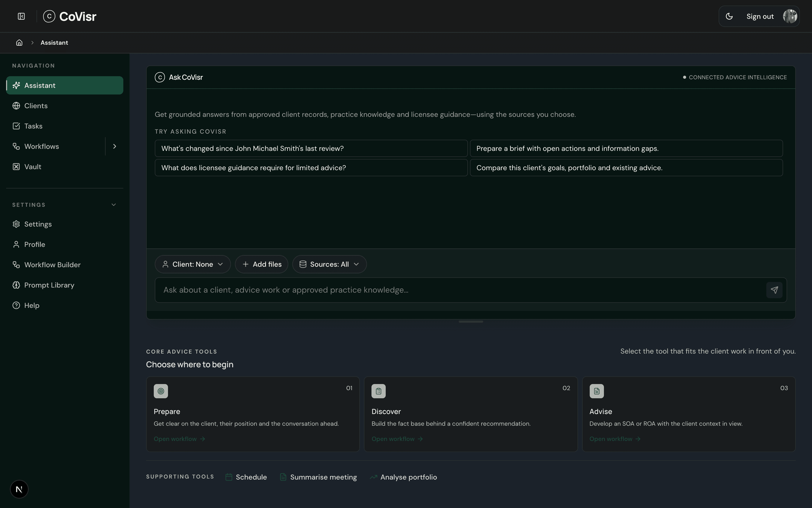Expand the Workflows submenu chevron

[114, 147]
